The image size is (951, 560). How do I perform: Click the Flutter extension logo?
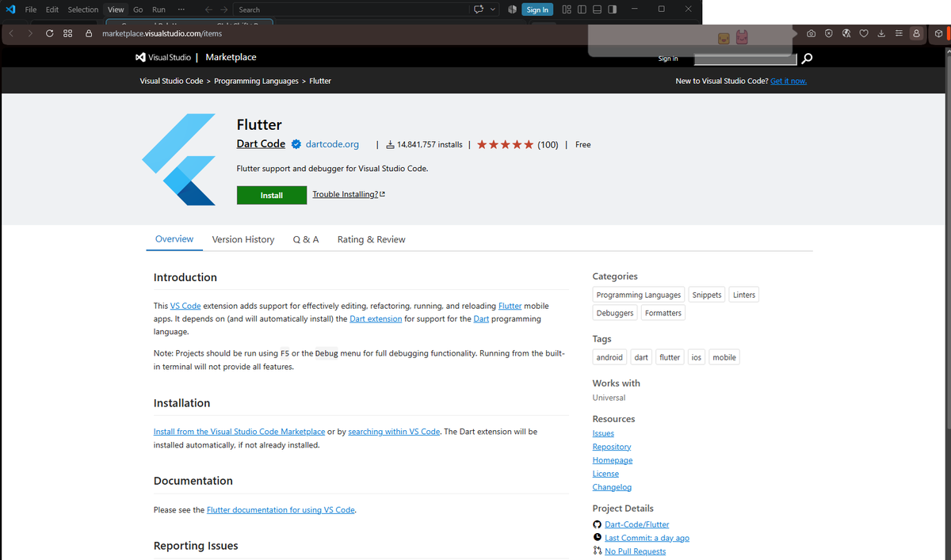179,159
